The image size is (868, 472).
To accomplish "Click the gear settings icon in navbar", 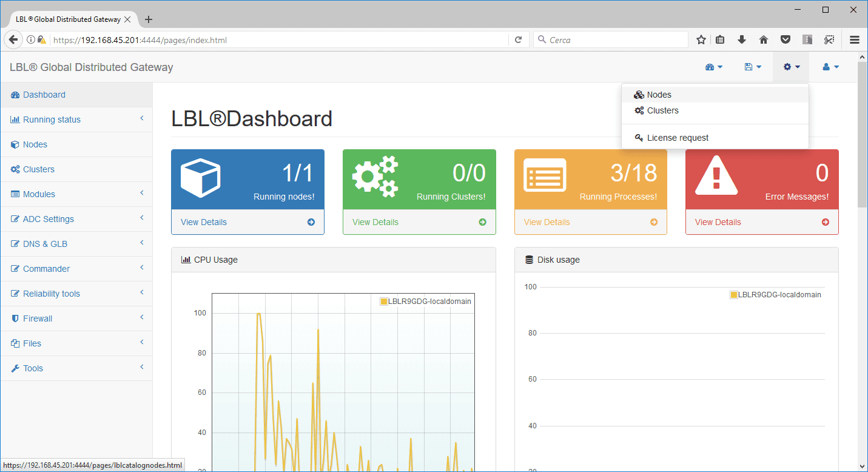I will pyautogui.click(x=791, y=67).
